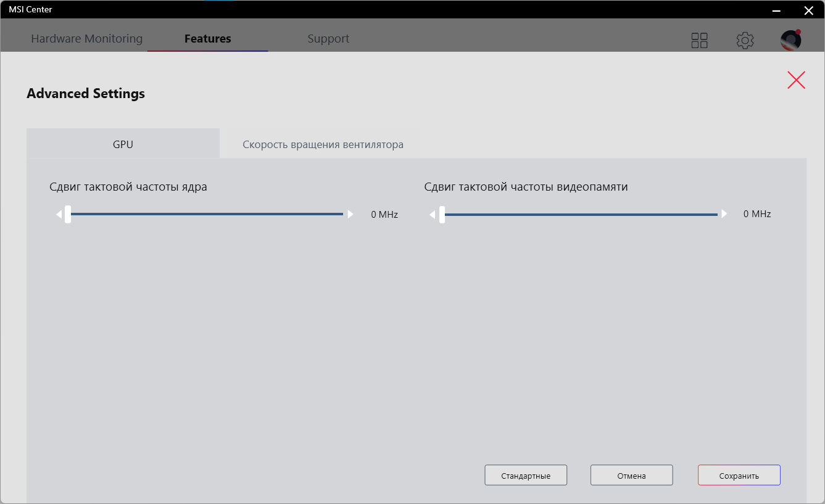Click right arrow of core clock offset slider
This screenshot has height=504, width=825.
click(350, 214)
